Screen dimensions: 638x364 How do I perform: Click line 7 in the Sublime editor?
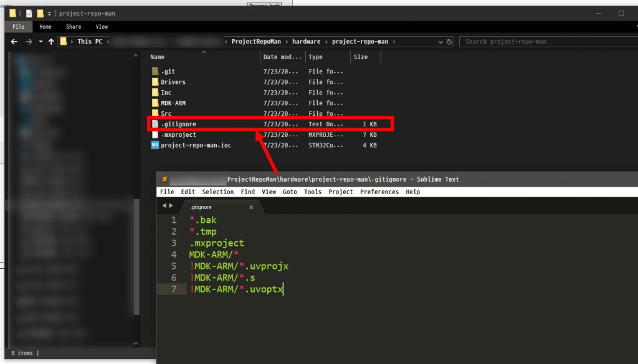click(x=237, y=289)
